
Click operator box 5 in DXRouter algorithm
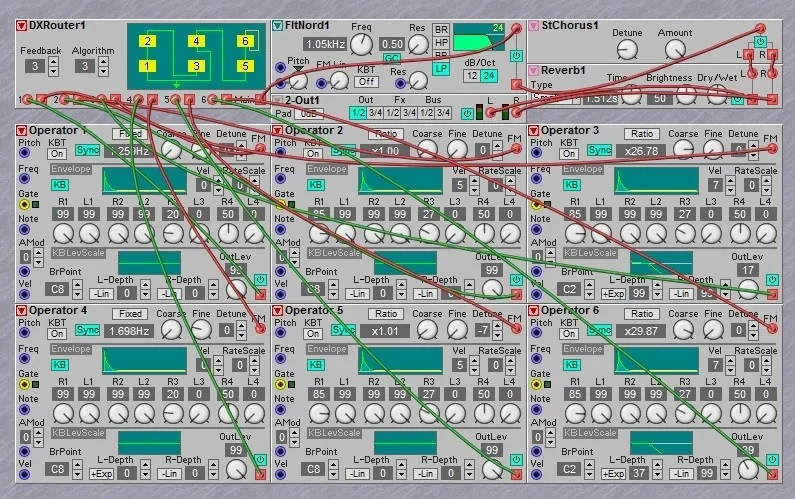click(245, 66)
